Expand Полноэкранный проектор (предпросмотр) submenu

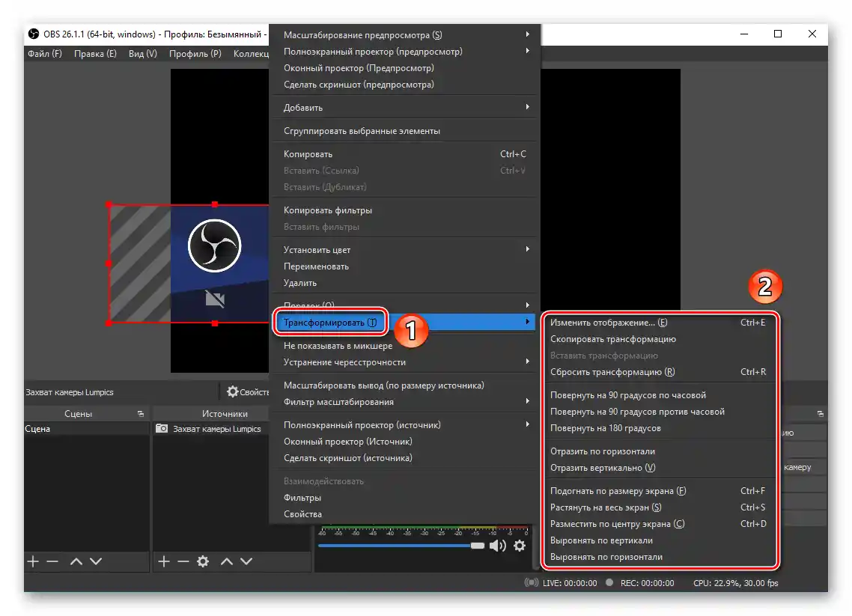[405, 52]
